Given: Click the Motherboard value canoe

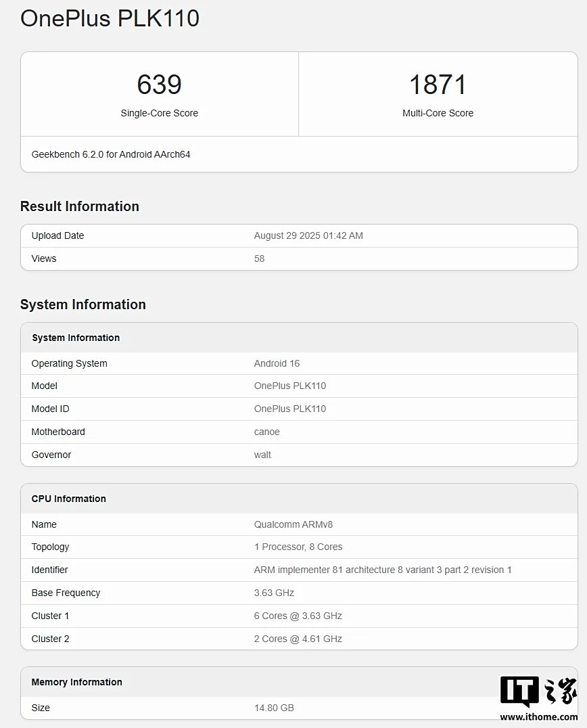Looking at the screenshot, I should pos(267,432).
